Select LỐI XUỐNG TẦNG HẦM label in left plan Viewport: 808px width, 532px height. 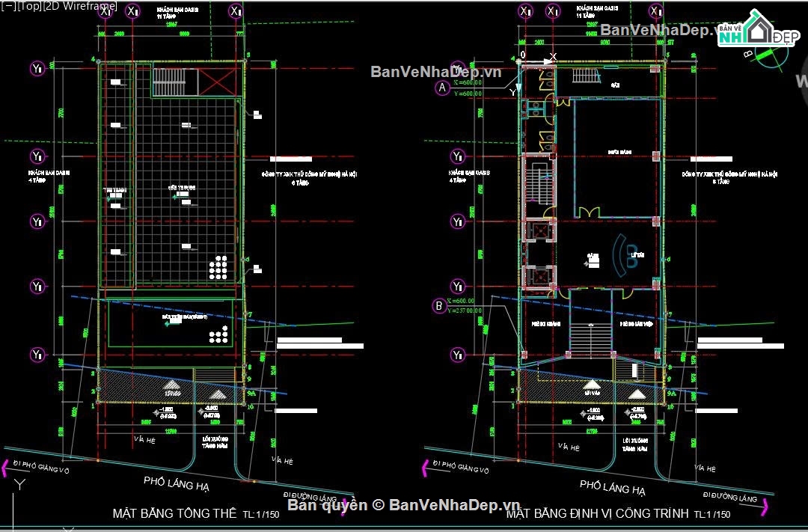click(x=215, y=442)
